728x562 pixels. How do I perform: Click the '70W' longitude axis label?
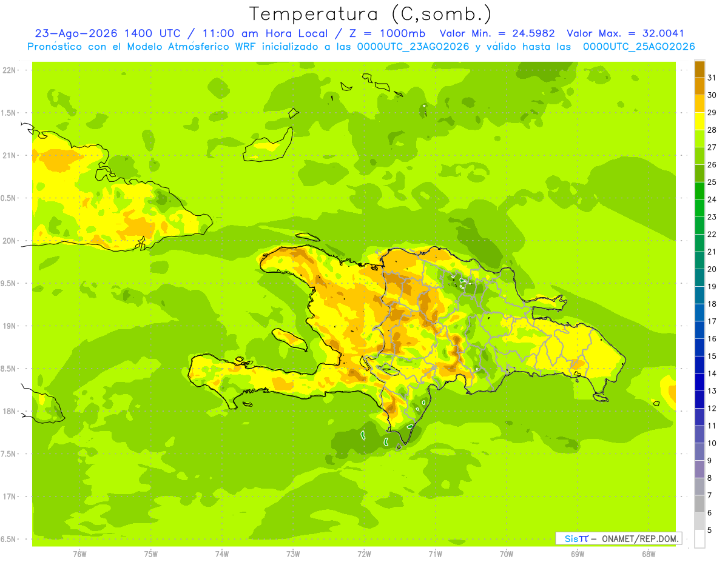tap(507, 554)
